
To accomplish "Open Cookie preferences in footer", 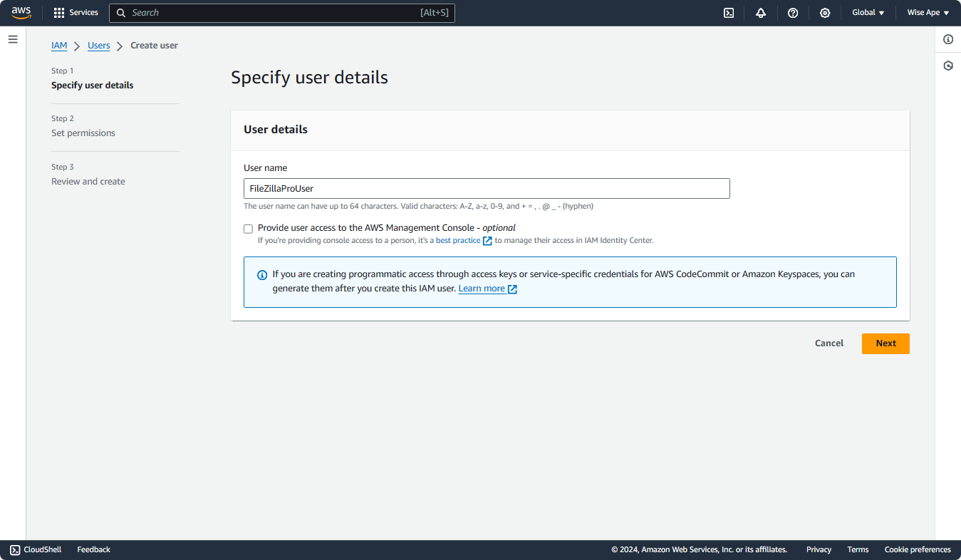I will pyautogui.click(x=918, y=549).
